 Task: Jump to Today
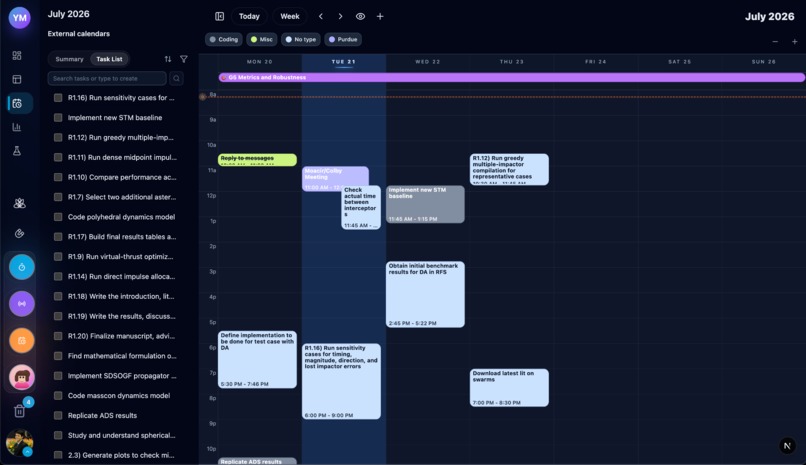249,16
